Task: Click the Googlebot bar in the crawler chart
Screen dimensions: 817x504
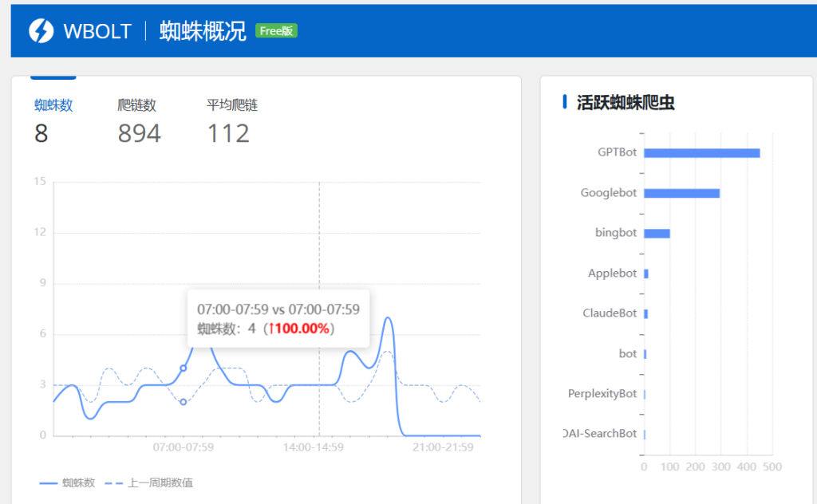Action: (x=682, y=191)
